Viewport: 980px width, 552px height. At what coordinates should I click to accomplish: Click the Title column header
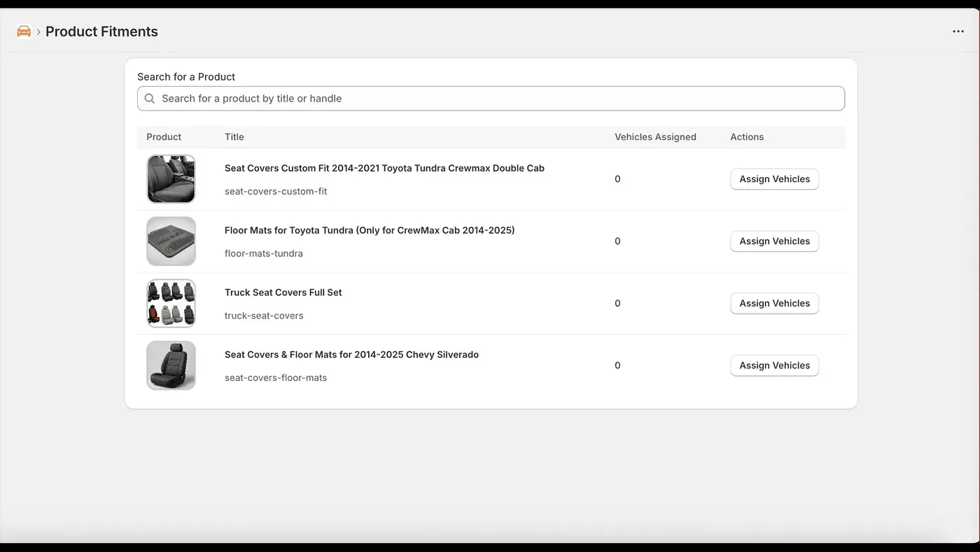click(x=234, y=137)
